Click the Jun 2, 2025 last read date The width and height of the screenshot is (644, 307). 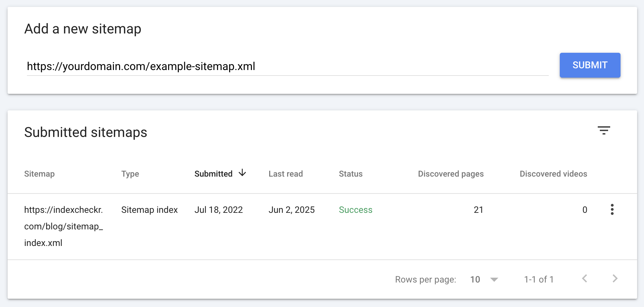pos(292,210)
